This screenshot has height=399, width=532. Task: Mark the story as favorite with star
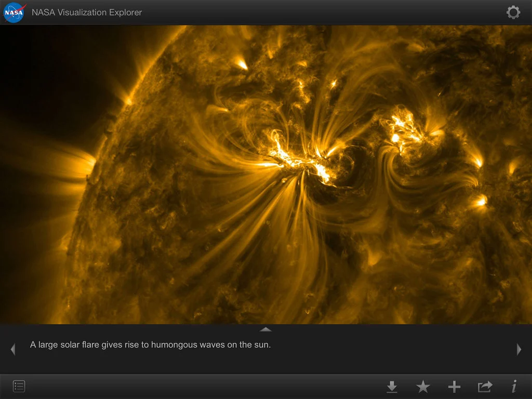(x=423, y=387)
